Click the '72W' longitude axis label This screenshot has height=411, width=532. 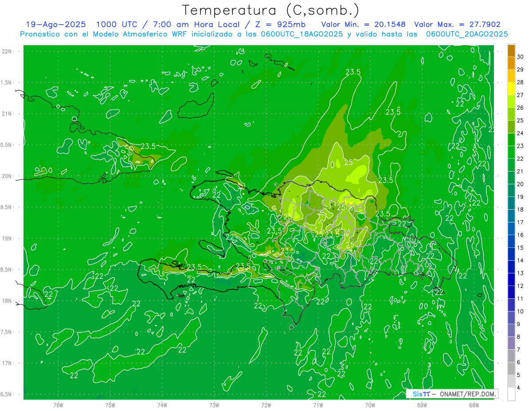pyautogui.click(x=266, y=405)
